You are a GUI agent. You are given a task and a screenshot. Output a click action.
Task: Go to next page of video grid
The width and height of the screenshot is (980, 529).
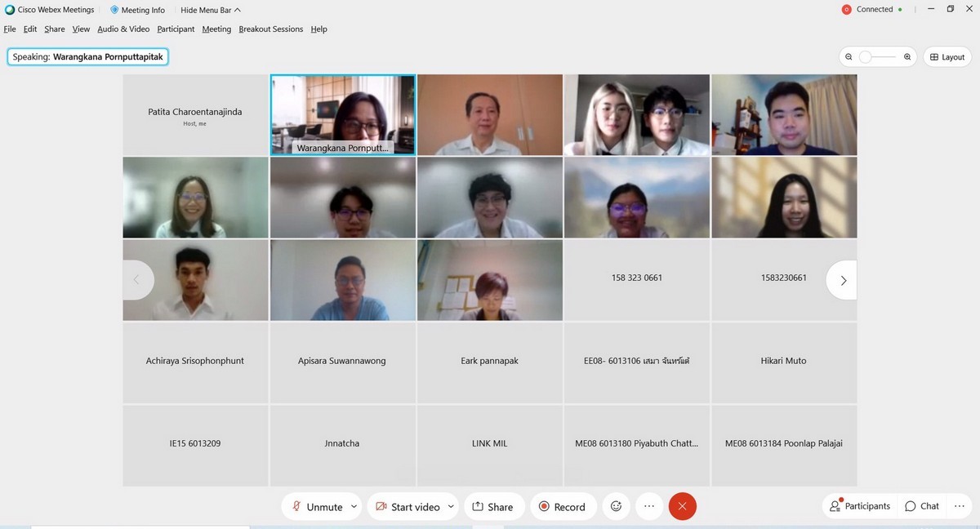843,280
